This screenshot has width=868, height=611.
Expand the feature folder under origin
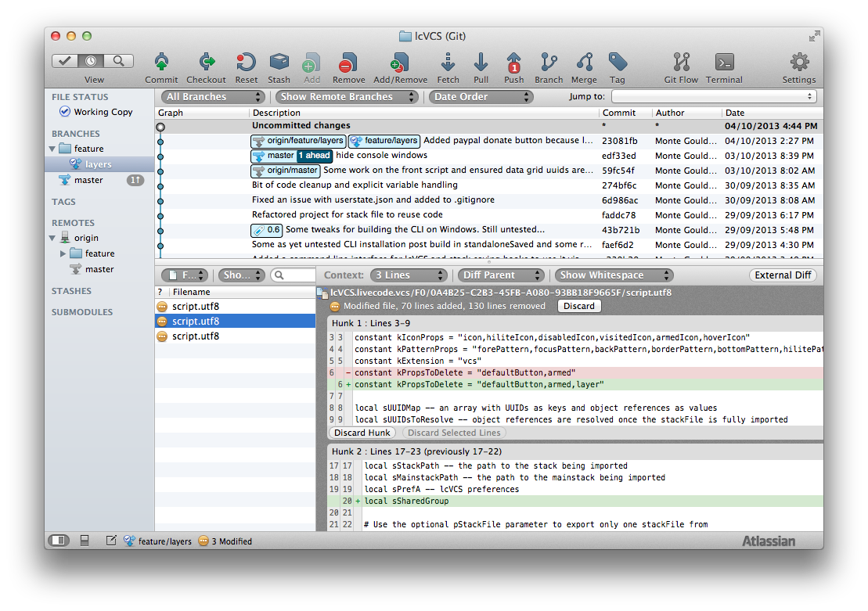(x=63, y=253)
